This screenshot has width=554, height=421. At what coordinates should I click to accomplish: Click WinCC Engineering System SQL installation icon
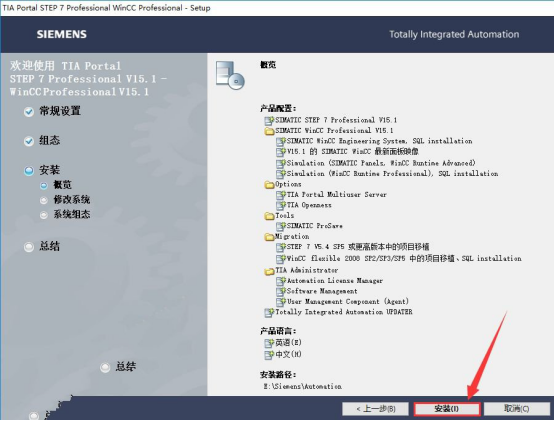(x=281, y=141)
